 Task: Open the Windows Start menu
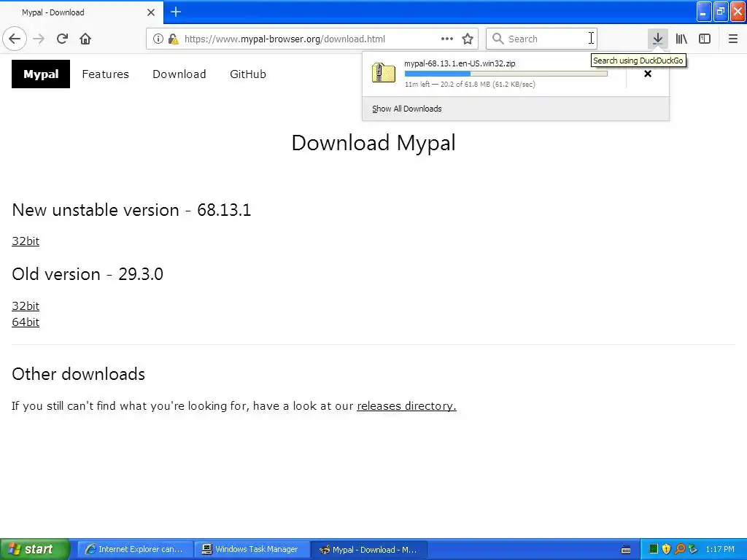(x=35, y=549)
